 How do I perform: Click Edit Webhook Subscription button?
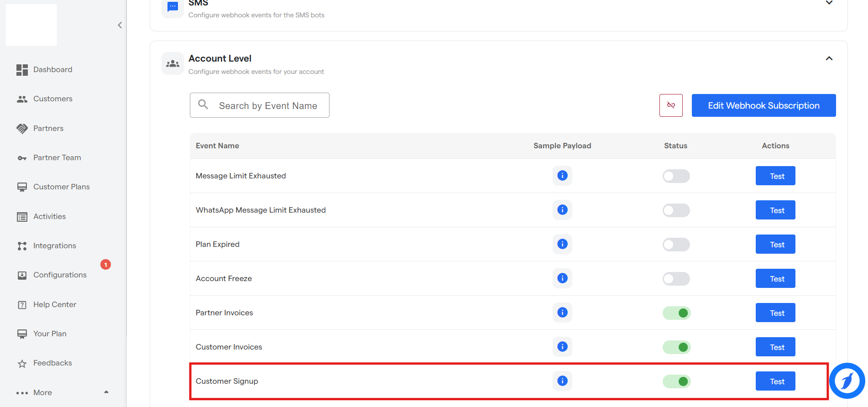tap(763, 105)
